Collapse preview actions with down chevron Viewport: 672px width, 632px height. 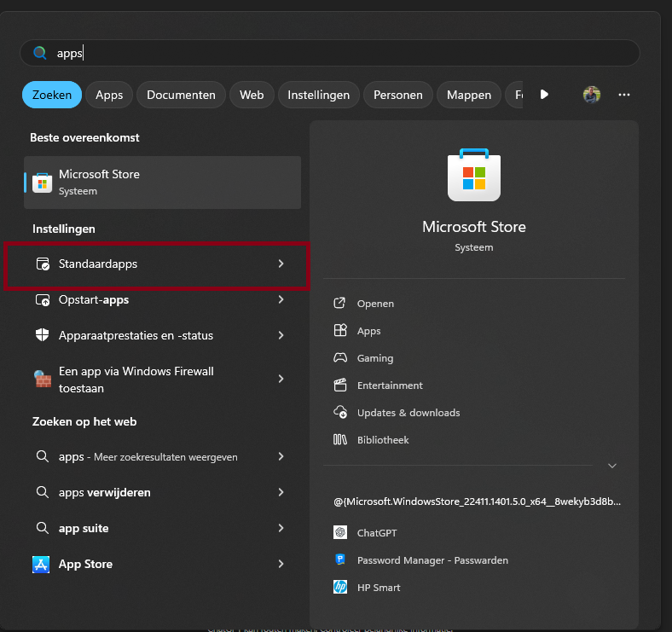612,466
